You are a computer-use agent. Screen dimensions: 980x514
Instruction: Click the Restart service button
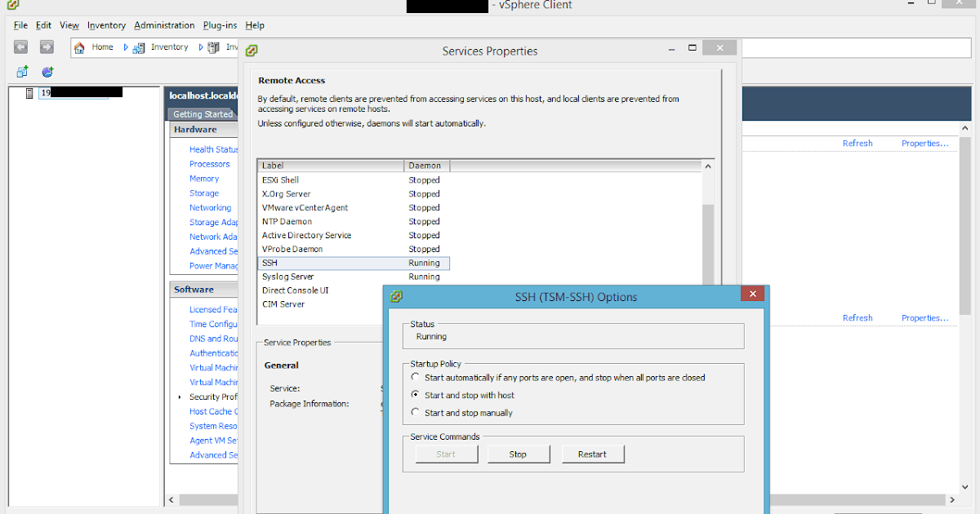pyautogui.click(x=593, y=454)
